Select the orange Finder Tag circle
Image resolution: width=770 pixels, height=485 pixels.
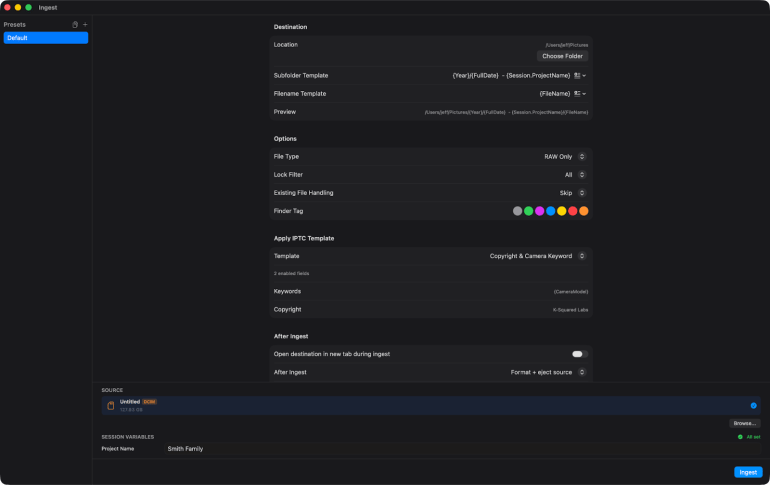[x=584, y=211]
